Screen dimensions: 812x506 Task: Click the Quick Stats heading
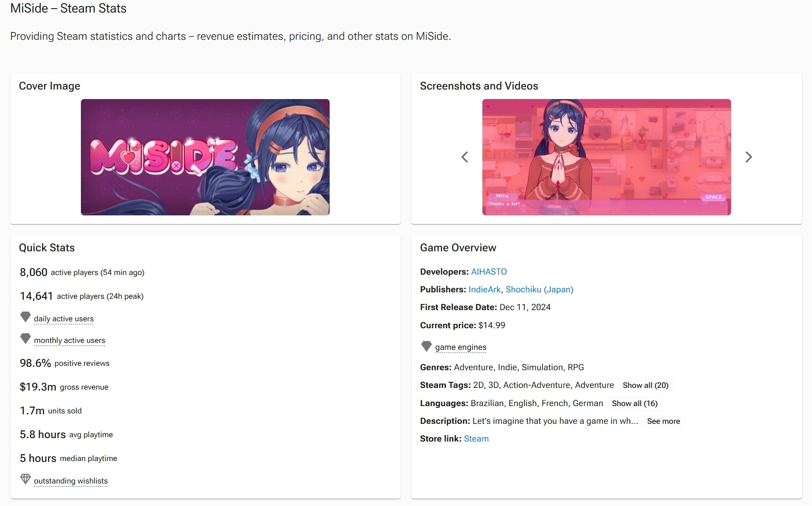tap(47, 248)
